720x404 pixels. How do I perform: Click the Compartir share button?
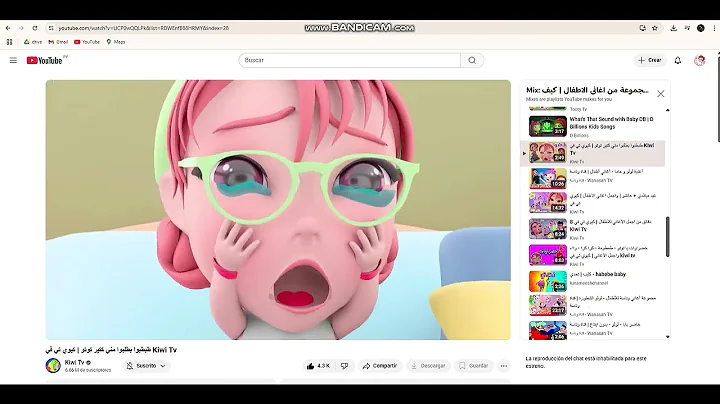380,366
